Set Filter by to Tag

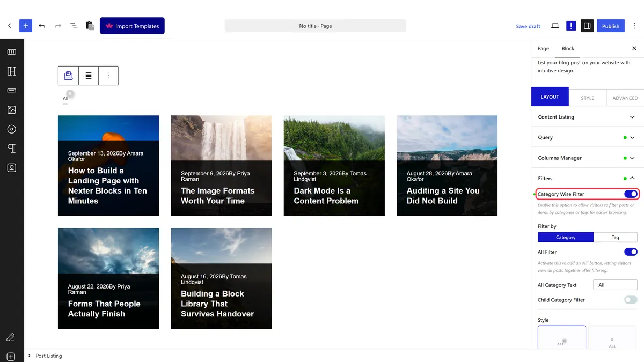(616, 237)
